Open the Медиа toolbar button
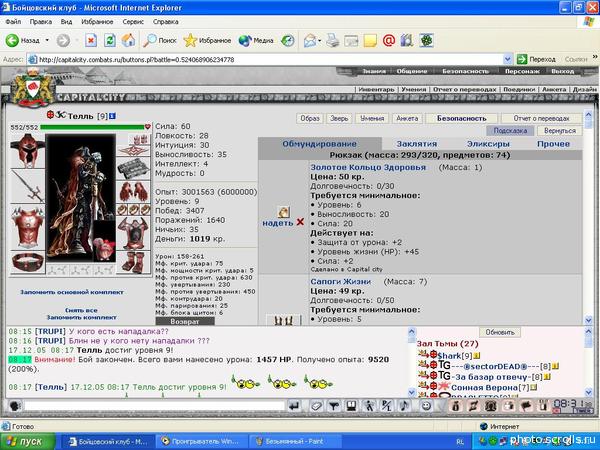Screen dimensions: 600x450 (x=256, y=41)
